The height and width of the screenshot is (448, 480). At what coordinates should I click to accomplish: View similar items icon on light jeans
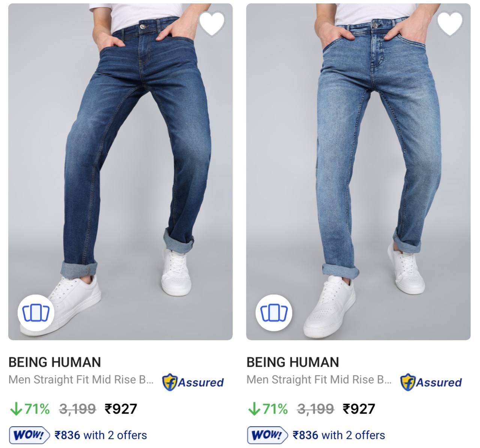coord(274,312)
